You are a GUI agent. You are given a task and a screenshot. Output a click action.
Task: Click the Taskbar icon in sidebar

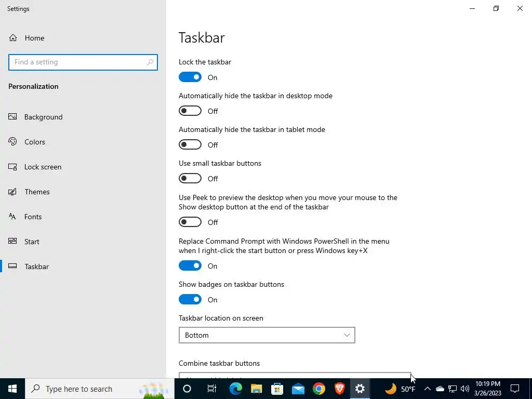coord(12,266)
